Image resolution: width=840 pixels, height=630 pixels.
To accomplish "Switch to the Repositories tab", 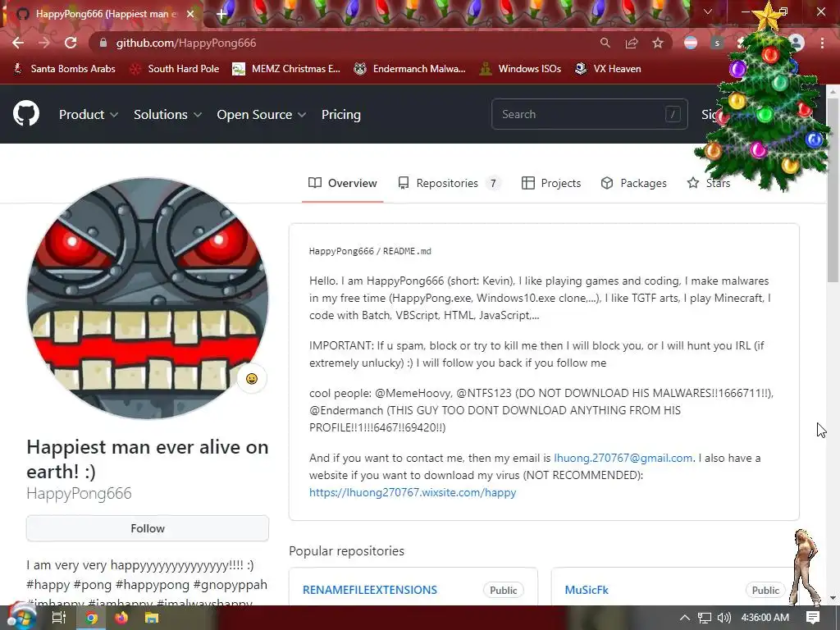I will 449,183.
